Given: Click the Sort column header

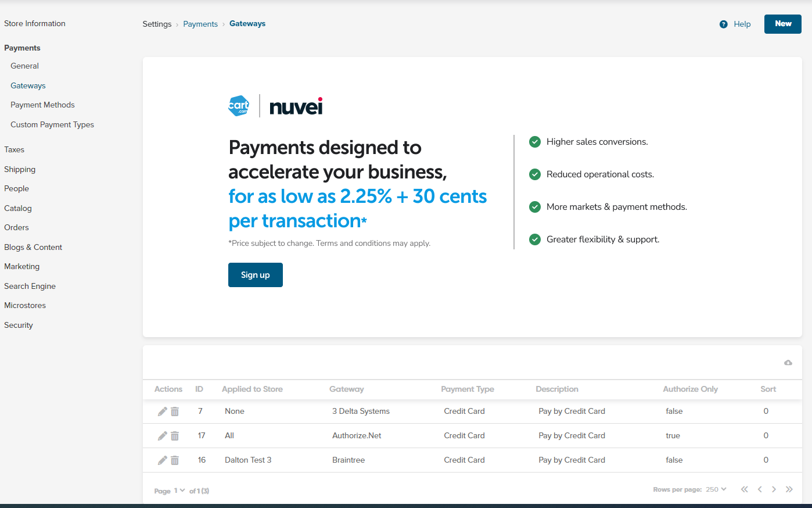Looking at the screenshot, I should (768, 389).
